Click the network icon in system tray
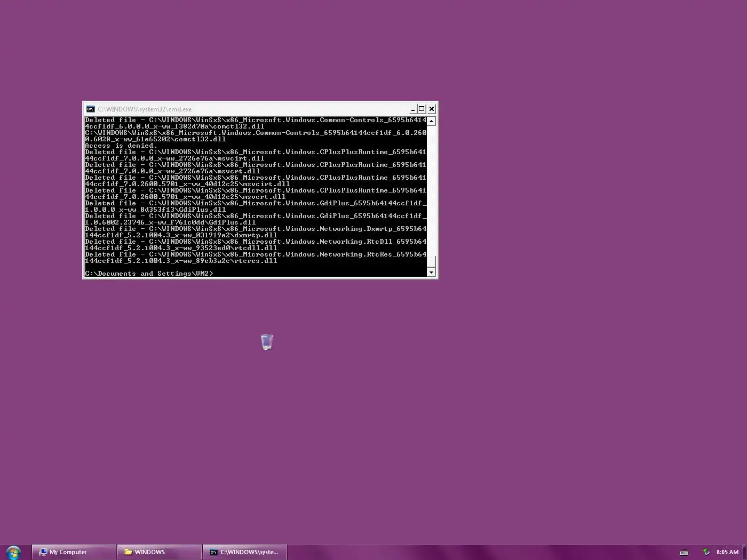Viewport: 747px width, 560px height. click(706, 552)
